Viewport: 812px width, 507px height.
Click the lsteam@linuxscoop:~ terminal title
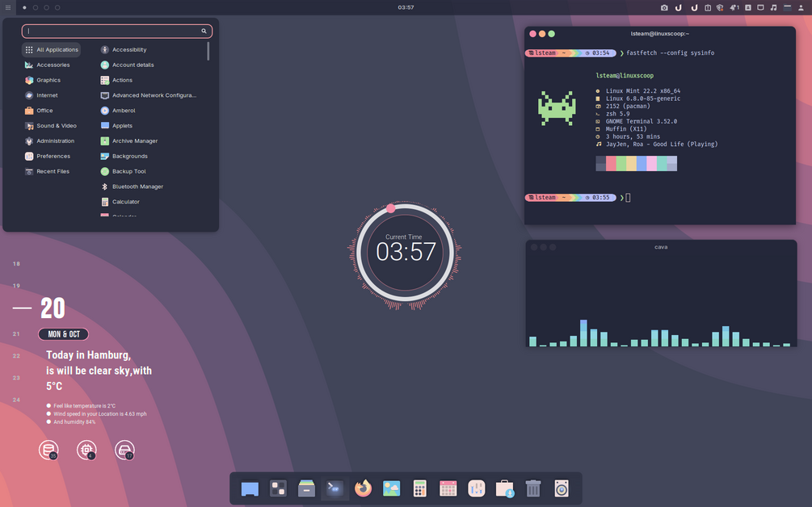pos(660,34)
